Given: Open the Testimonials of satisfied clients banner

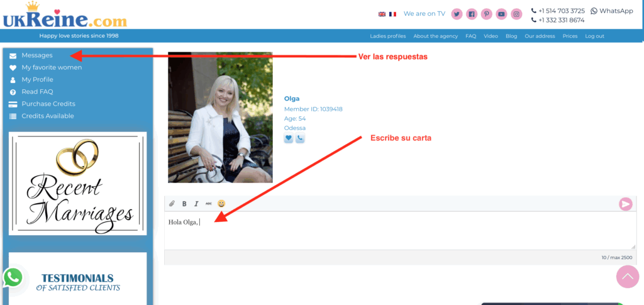Looking at the screenshot, I should click(x=77, y=279).
